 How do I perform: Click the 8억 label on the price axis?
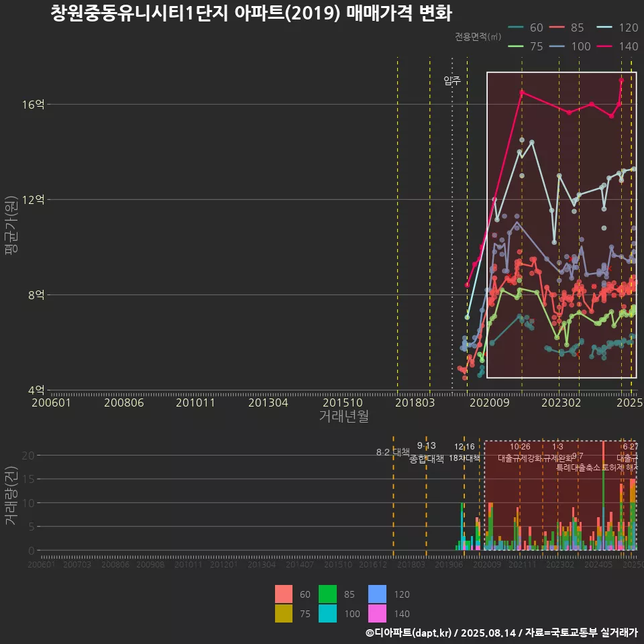(x=36, y=295)
